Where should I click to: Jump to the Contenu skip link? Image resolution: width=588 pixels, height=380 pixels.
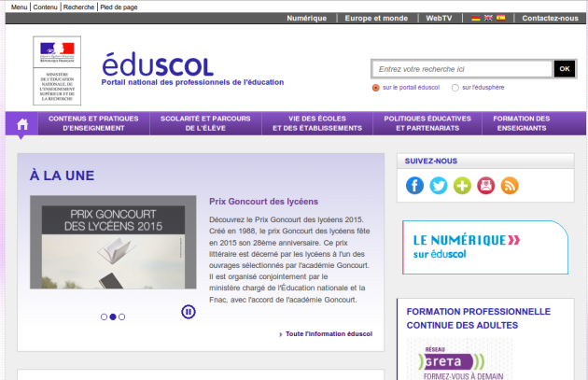click(x=46, y=7)
